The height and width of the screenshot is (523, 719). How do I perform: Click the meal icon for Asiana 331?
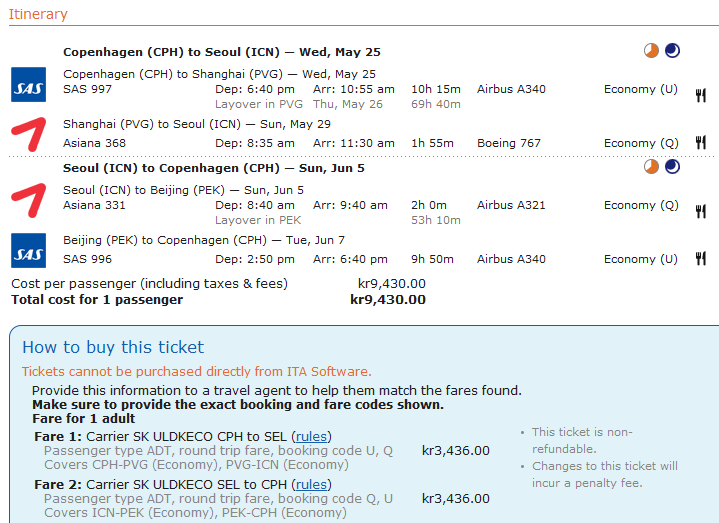click(x=701, y=211)
